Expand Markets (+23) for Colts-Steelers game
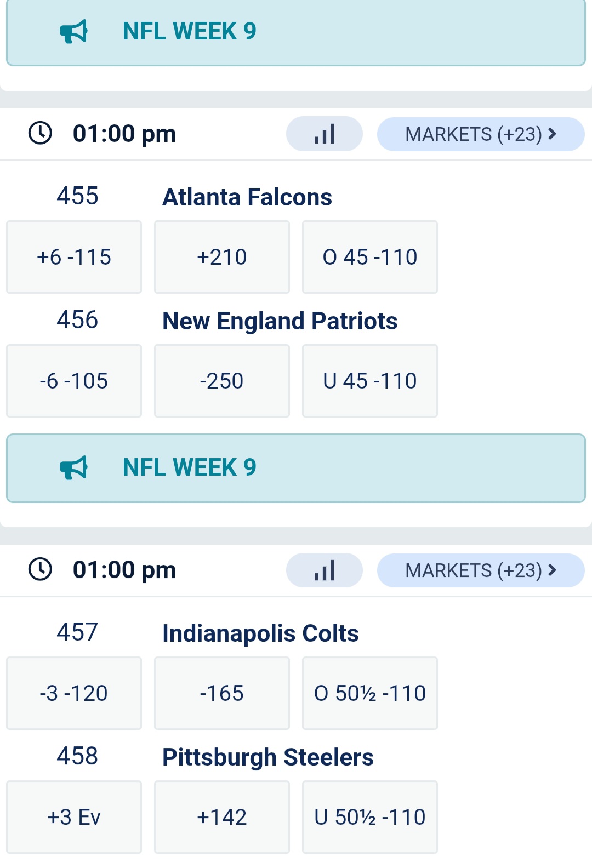Image resolution: width=592 pixels, height=868 pixels. [x=480, y=570]
